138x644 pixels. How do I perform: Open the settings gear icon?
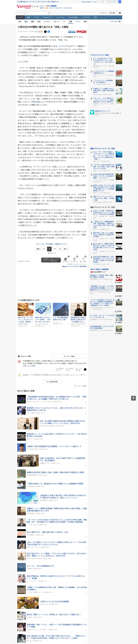tap(120, 13)
